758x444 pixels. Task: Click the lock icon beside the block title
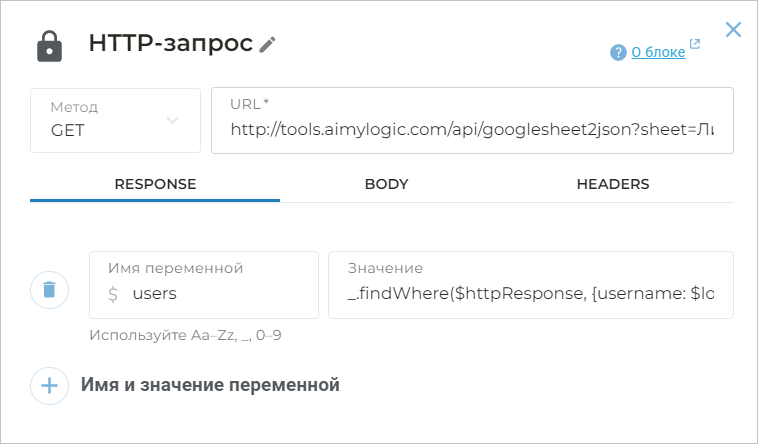pyautogui.click(x=49, y=46)
